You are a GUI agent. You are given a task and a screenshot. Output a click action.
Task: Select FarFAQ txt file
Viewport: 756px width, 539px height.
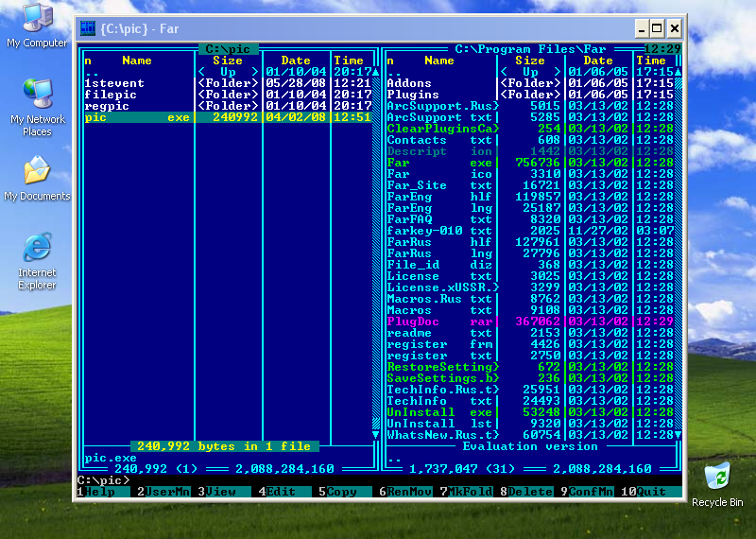point(530,219)
